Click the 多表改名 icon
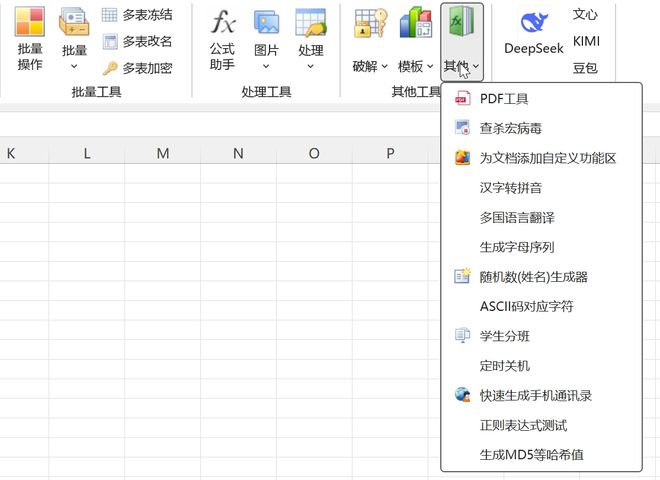 110,42
